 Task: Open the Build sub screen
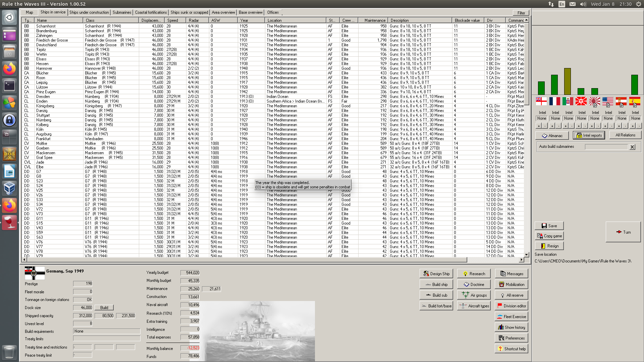[436, 295]
